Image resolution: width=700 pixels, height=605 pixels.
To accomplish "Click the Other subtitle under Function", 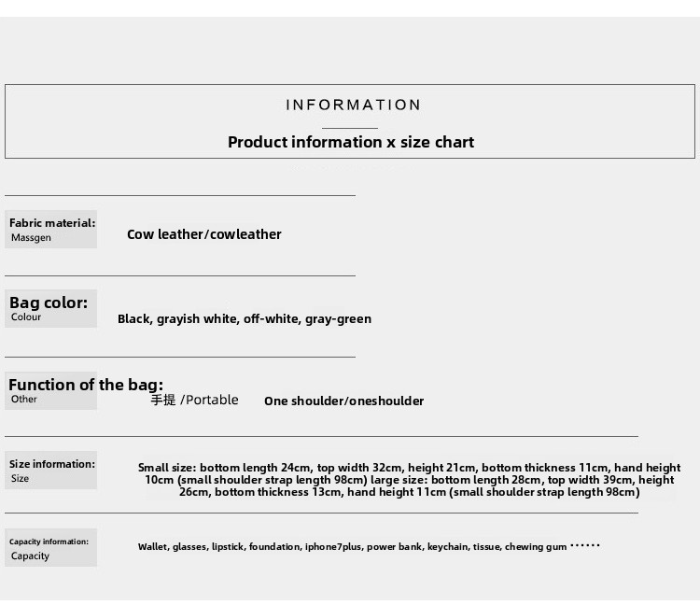I will [x=24, y=400].
